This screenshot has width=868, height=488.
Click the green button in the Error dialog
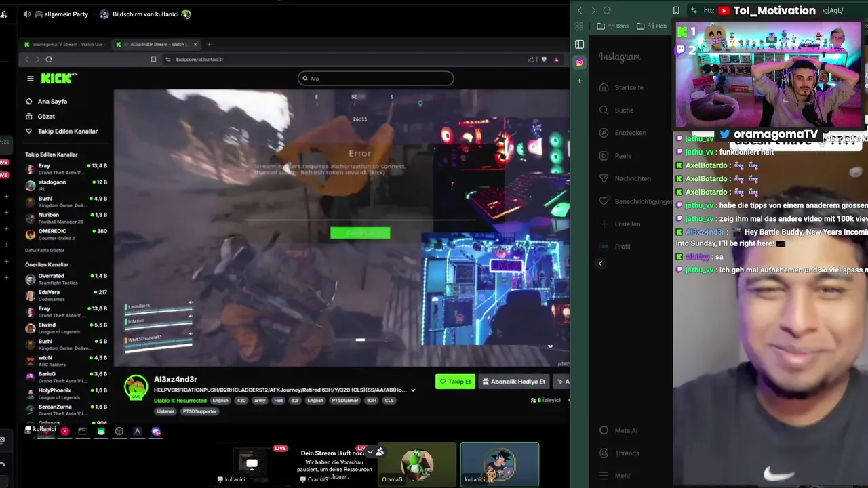point(360,233)
